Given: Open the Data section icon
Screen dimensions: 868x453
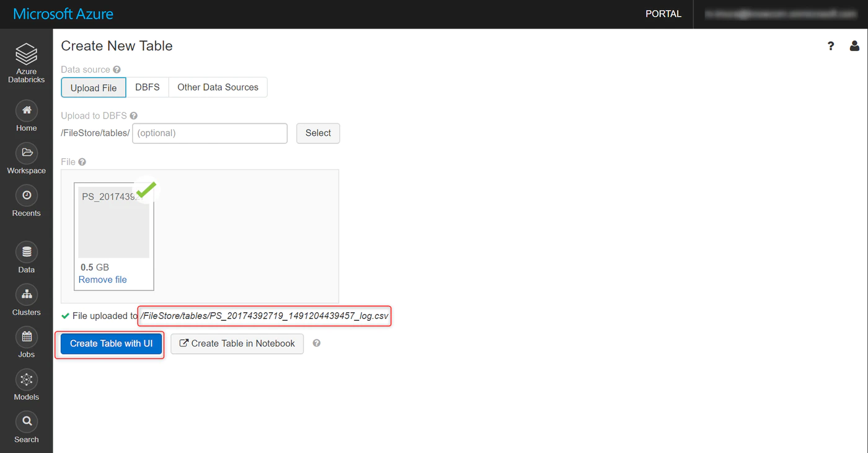Looking at the screenshot, I should tap(26, 252).
